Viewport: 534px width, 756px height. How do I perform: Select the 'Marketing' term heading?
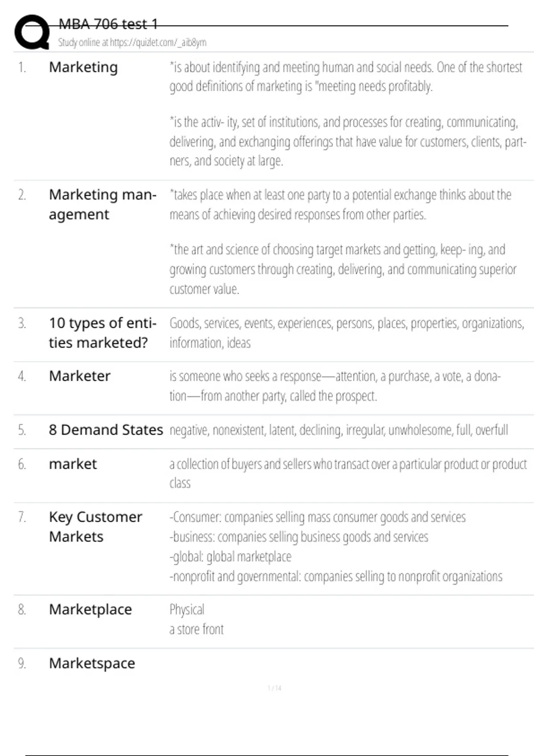click(x=83, y=67)
